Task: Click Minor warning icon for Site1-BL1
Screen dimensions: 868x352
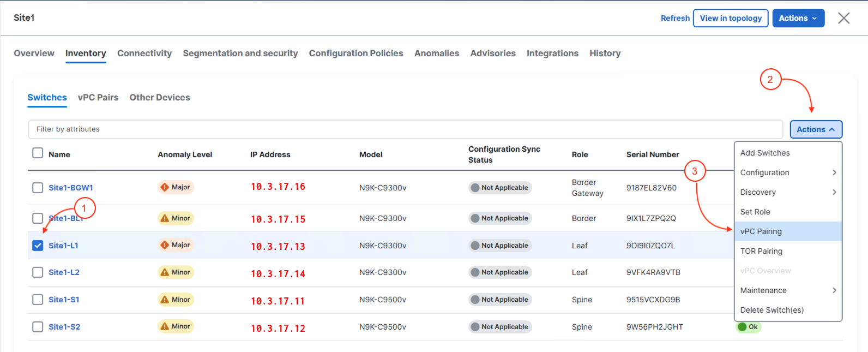Action: pos(165,218)
